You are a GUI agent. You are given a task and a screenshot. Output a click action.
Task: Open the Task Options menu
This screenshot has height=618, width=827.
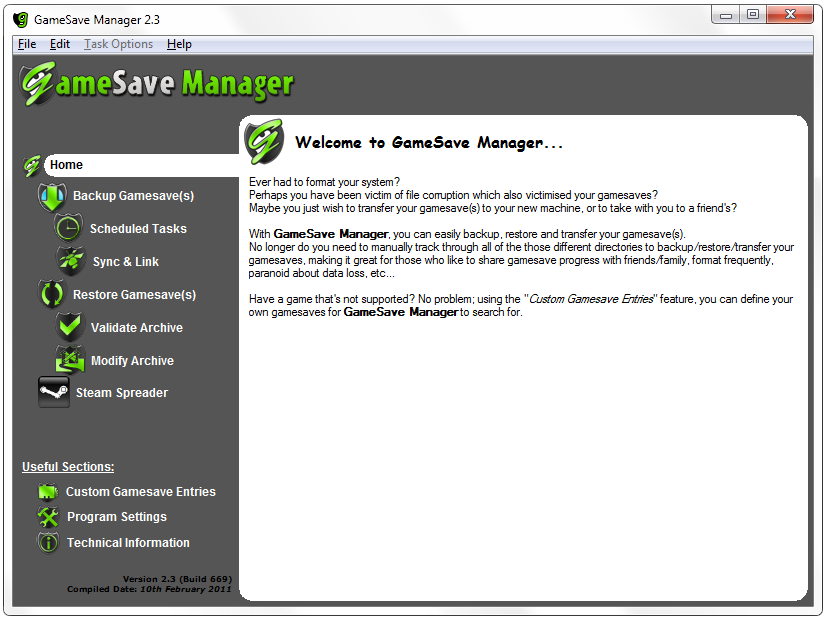pyautogui.click(x=118, y=44)
